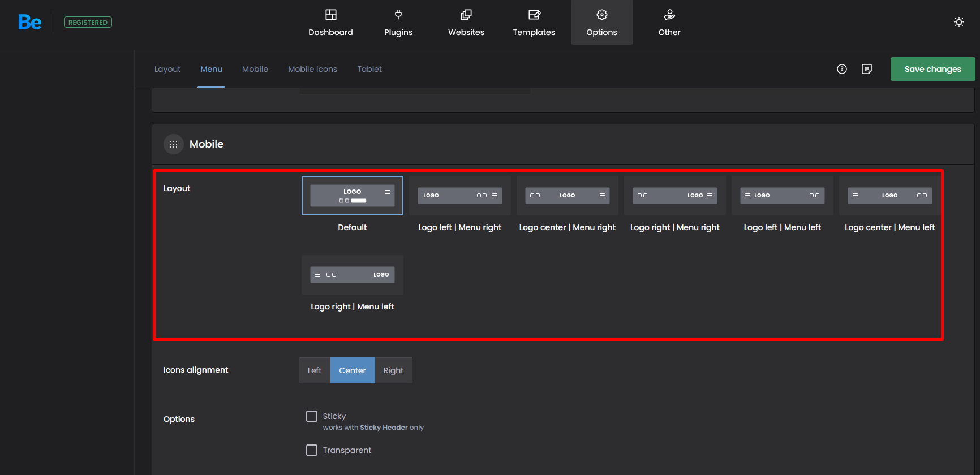980x475 pixels.
Task: Switch to the Menu tab
Action: (x=211, y=69)
